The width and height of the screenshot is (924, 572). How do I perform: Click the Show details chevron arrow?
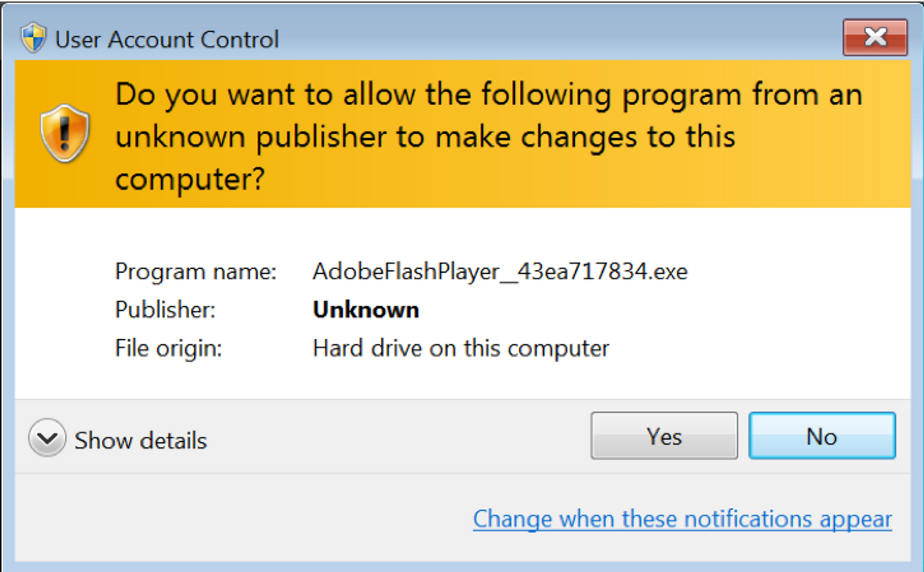47,438
